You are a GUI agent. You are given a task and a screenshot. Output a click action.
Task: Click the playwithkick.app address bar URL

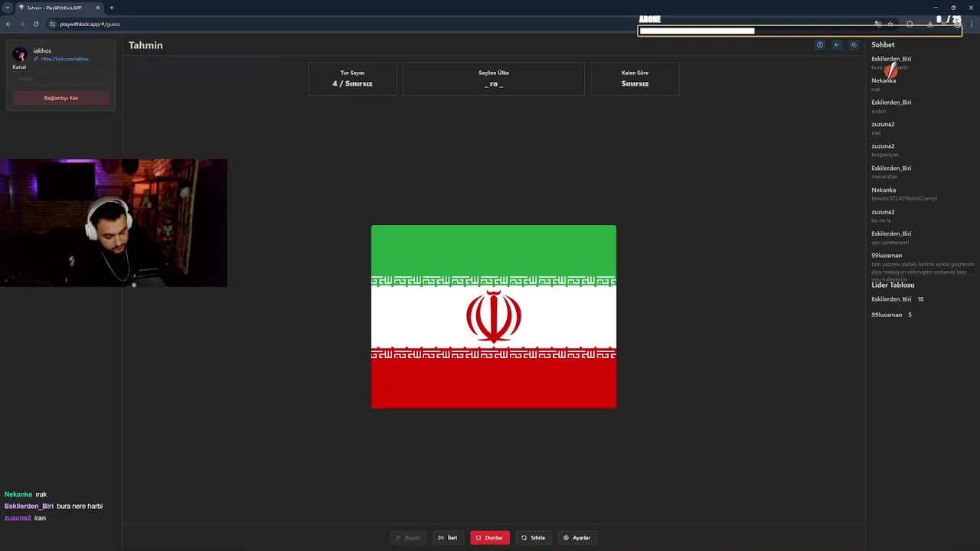pos(90,24)
